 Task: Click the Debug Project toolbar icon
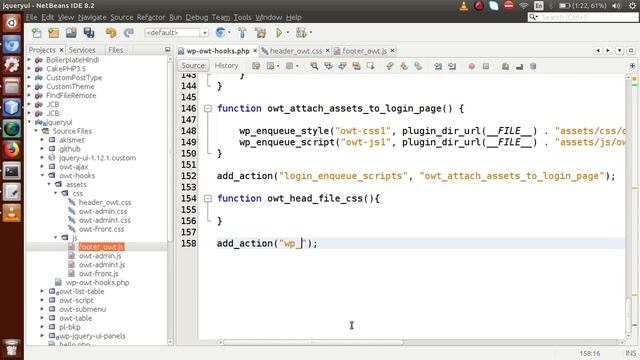[301, 33]
